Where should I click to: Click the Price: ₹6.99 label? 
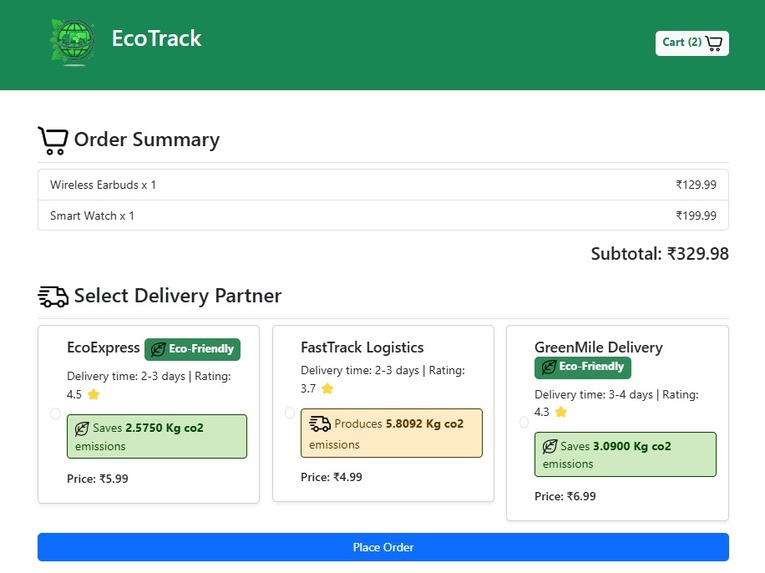tap(565, 496)
